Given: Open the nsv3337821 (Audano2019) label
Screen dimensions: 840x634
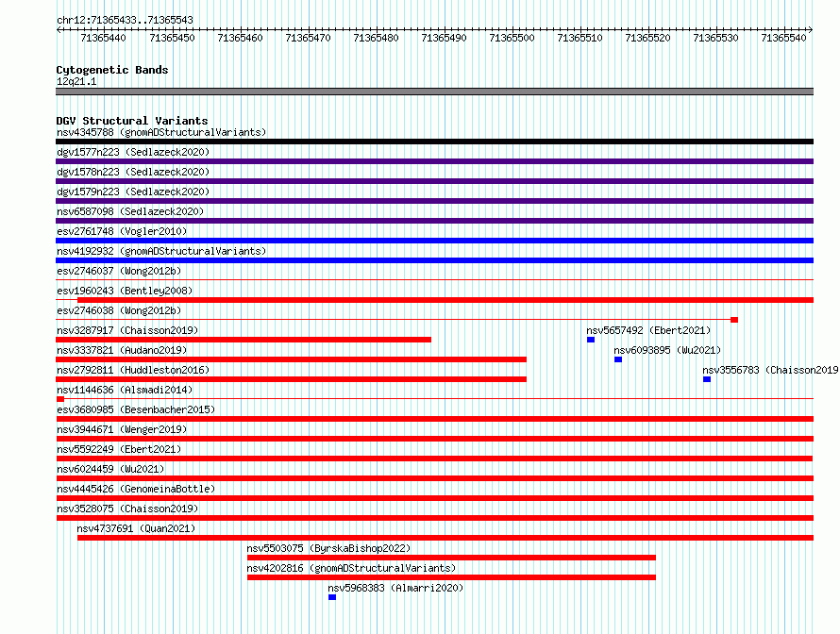Looking at the screenshot, I should (x=122, y=350).
